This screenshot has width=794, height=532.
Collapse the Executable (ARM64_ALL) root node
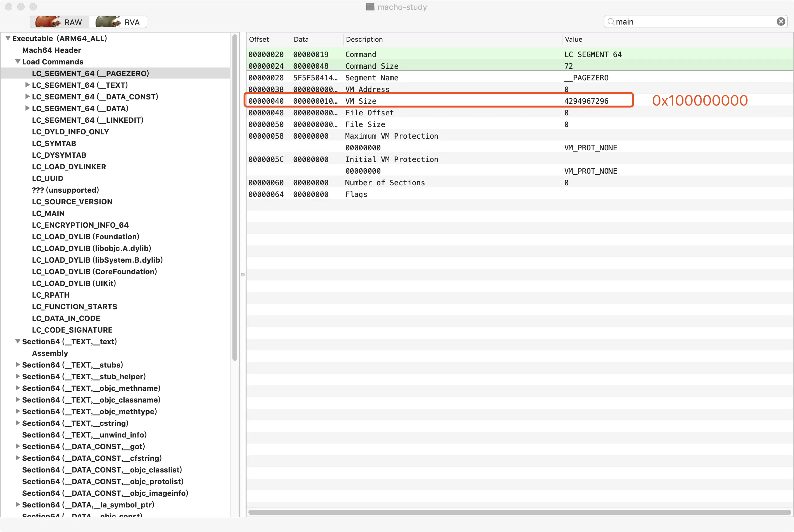(8, 38)
